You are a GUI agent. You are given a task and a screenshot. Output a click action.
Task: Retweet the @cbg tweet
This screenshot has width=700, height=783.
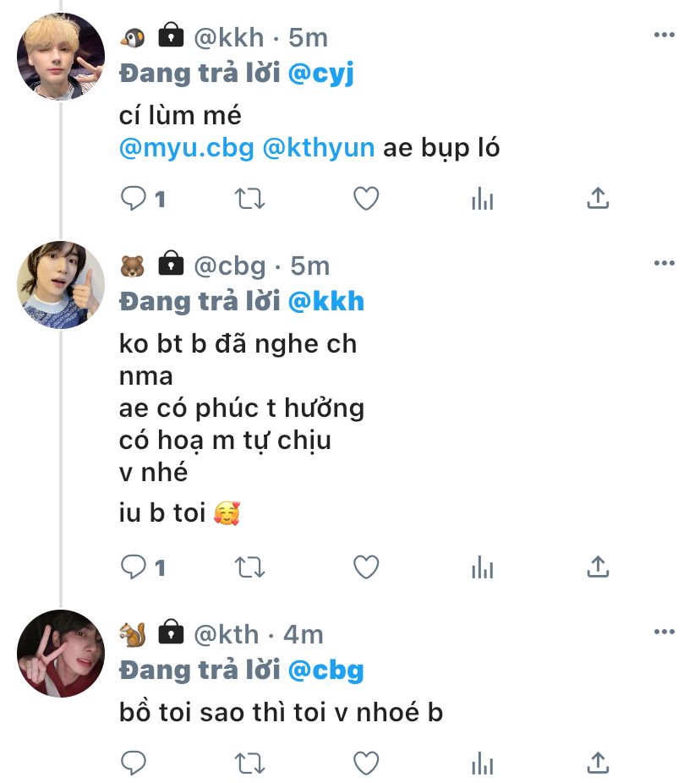point(249,567)
